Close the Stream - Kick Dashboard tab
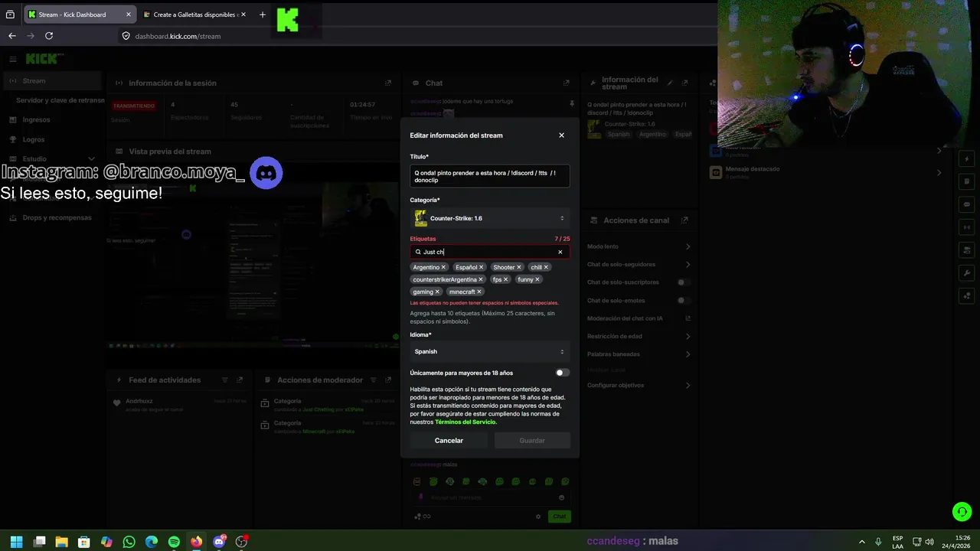Image resolution: width=980 pixels, height=551 pixels. coord(128,15)
